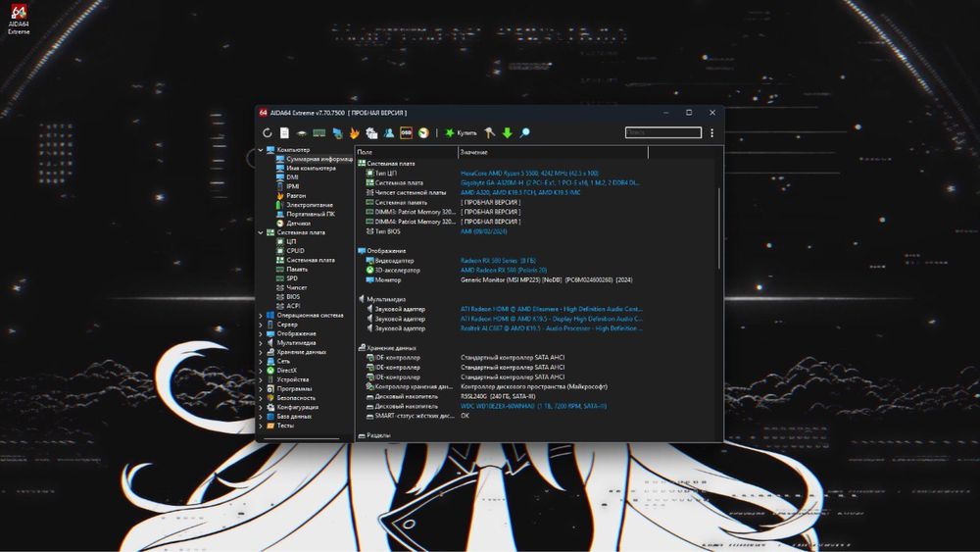Open the AMI BIOS type link
Image resolution: width=980 pixels, height=552 pixels.
pos(484,231)
